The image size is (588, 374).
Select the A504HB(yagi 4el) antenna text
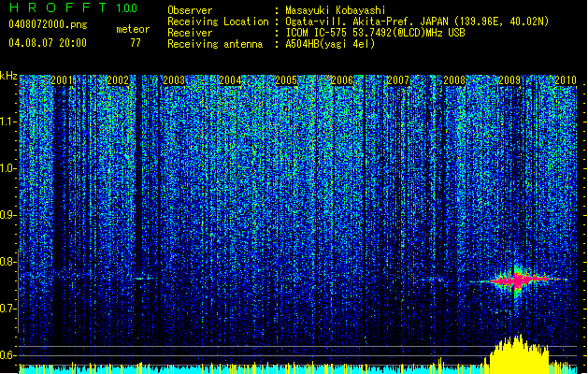pos(330,44)
